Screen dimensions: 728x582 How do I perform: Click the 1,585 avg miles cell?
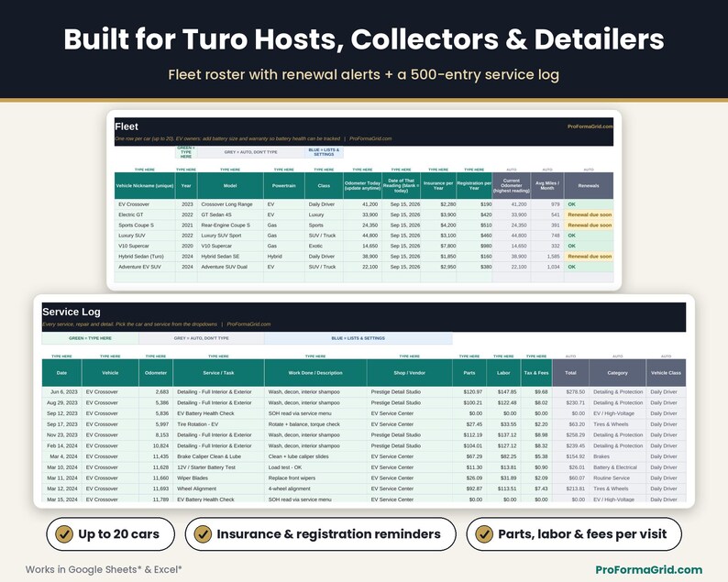pyautogui.click(x=547, y=257)
